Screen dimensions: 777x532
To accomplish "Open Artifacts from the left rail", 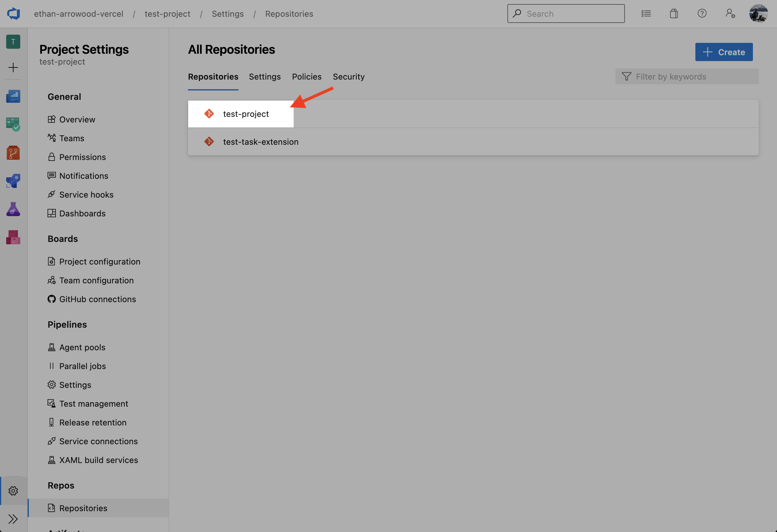I will (13, 238).
